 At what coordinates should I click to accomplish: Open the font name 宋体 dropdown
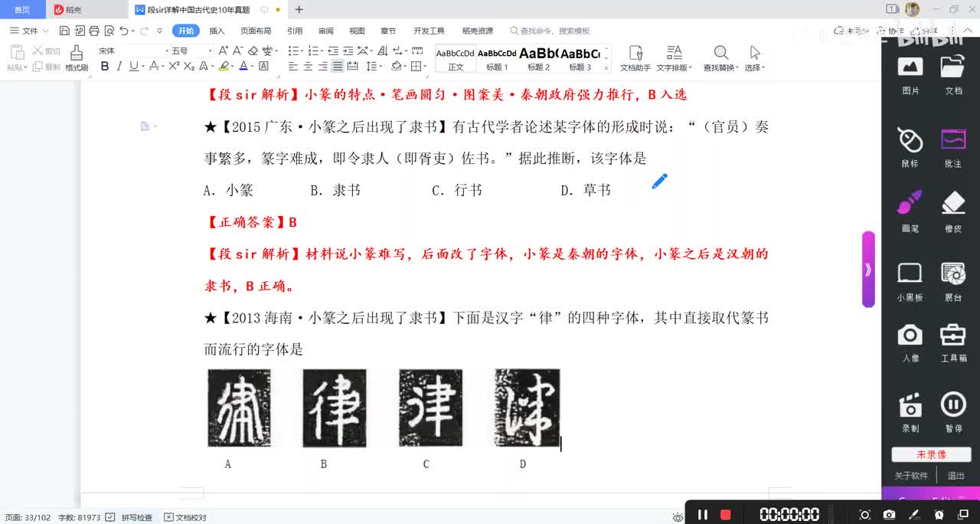[167, 51]
